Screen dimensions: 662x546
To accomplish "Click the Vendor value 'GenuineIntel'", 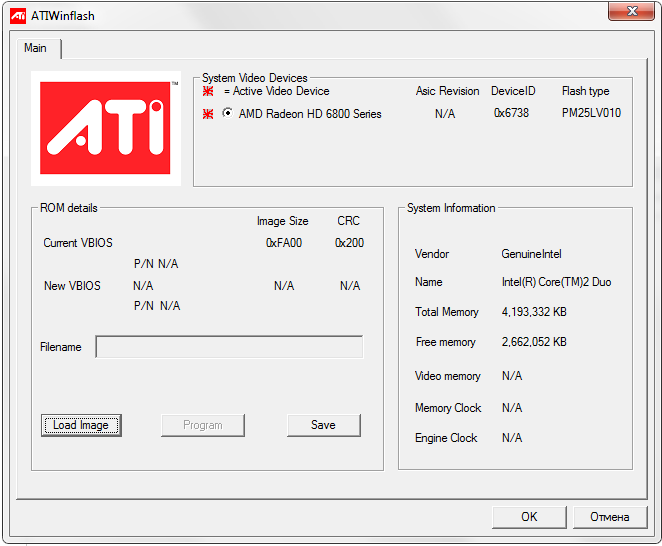I will tap(531, 254).
